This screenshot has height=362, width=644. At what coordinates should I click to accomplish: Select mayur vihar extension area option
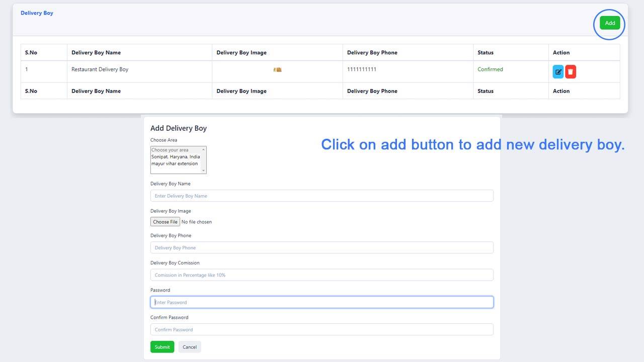[175, 164]
